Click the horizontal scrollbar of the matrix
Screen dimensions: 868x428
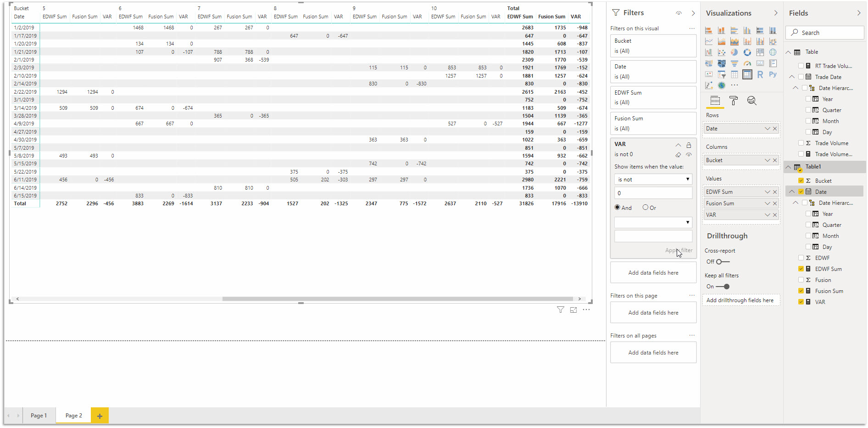coord(397,299)
